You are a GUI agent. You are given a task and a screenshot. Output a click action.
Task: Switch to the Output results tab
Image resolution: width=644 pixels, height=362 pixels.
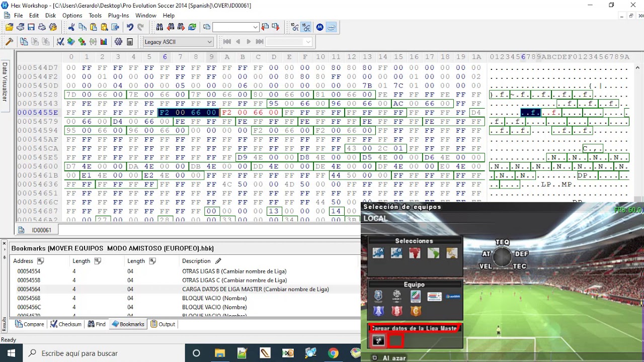163,324
